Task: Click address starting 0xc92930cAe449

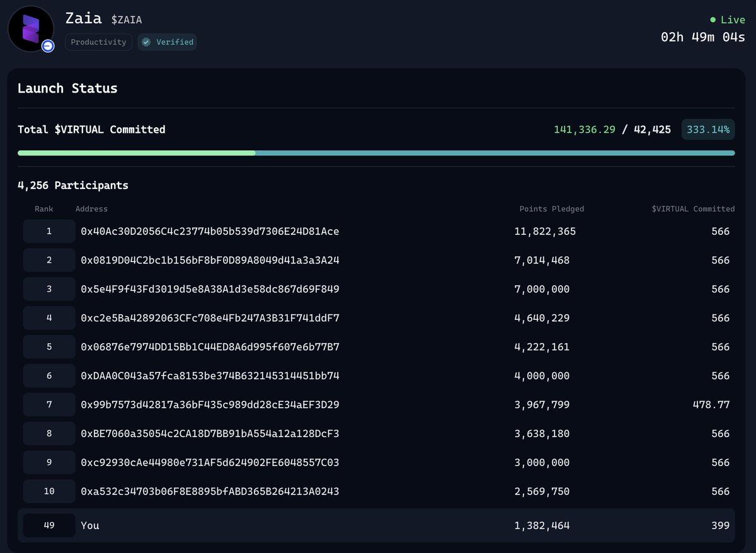Action: [x=210, y=463]
